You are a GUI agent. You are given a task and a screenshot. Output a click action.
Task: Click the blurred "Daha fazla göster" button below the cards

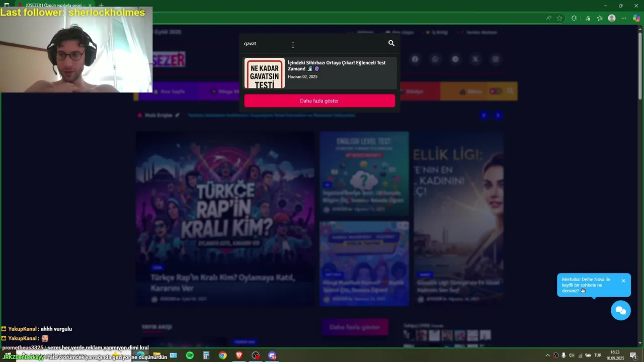pyautogui.click(x=355, y=327)
